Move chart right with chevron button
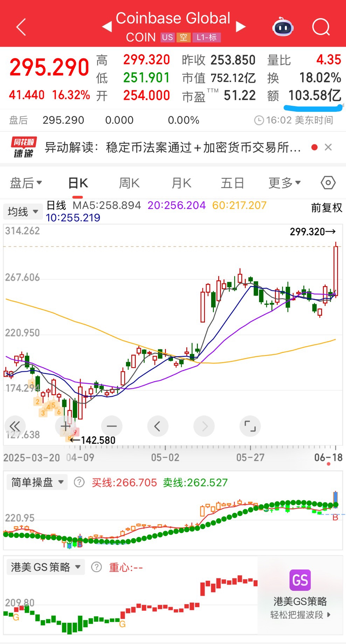This screenshot has height=644, width=346. tap(204, 426)
